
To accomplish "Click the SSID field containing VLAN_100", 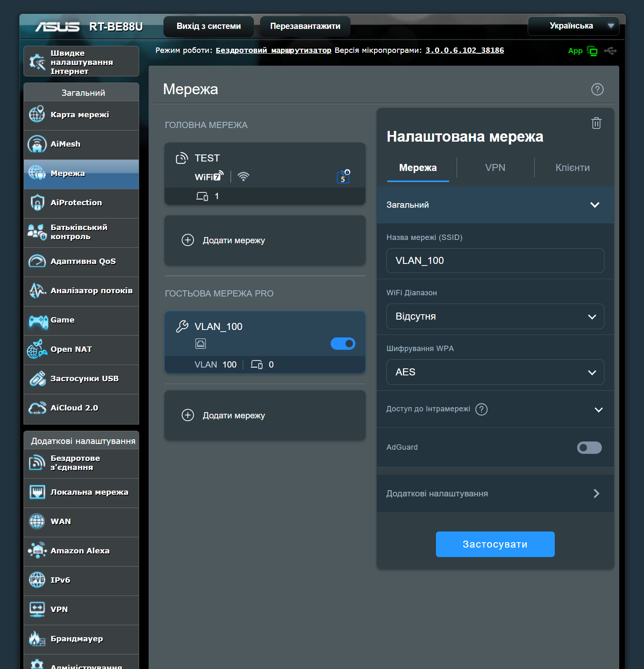I will point(495,261).
